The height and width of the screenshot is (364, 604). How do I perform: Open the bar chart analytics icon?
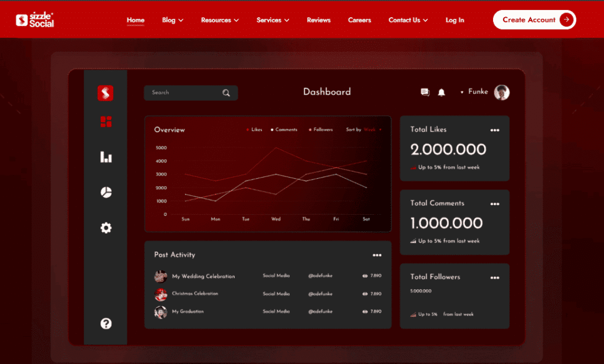click(x=106, y=157)
